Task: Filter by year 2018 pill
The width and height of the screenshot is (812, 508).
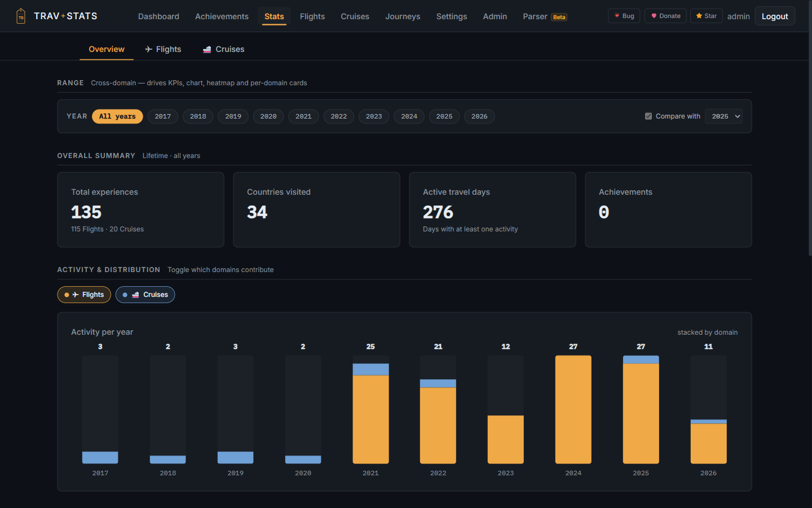Action: pos(198,116)
